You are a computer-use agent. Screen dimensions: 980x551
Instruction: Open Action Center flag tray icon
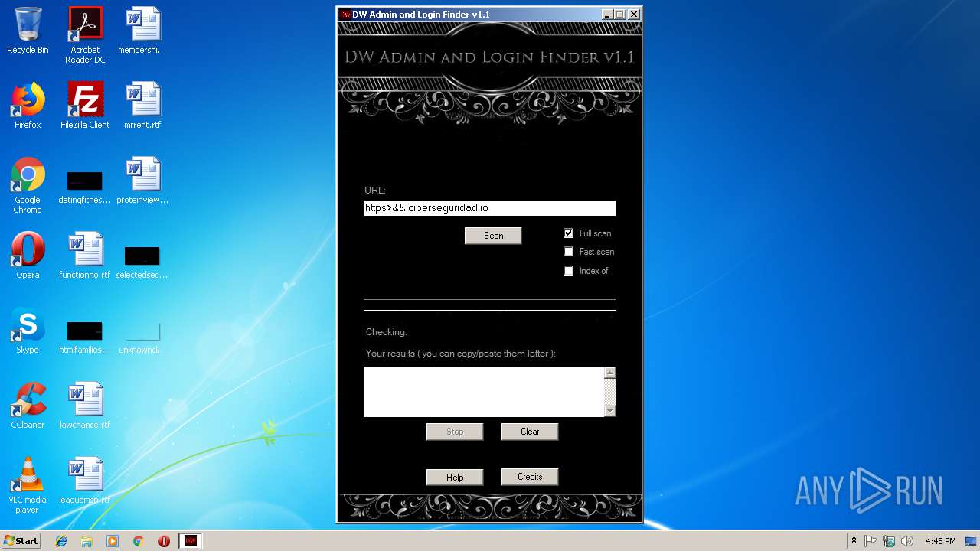(871, 541)
